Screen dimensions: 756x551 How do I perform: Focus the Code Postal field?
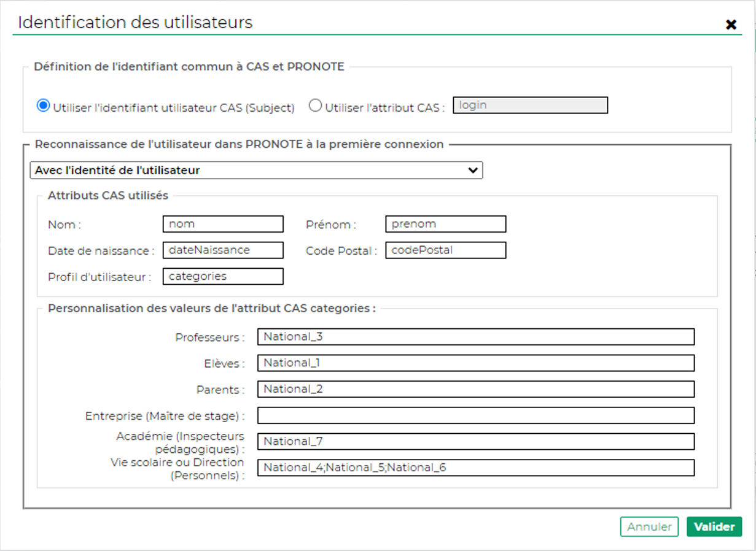pyautogui.click(x=446, y=250)
